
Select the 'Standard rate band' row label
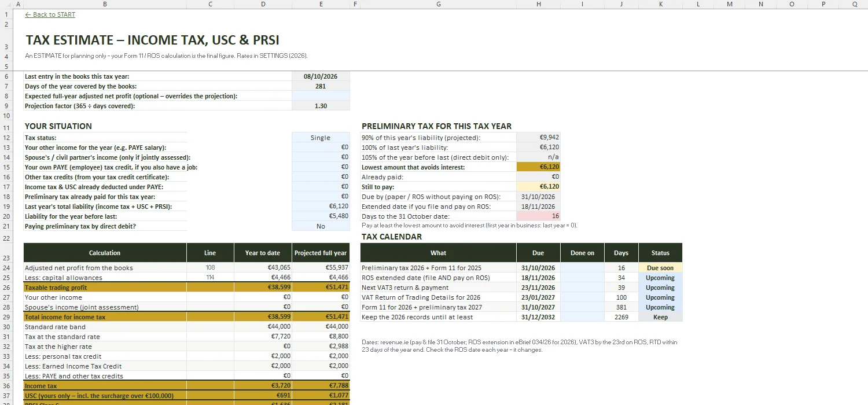[x=105, y=327]
